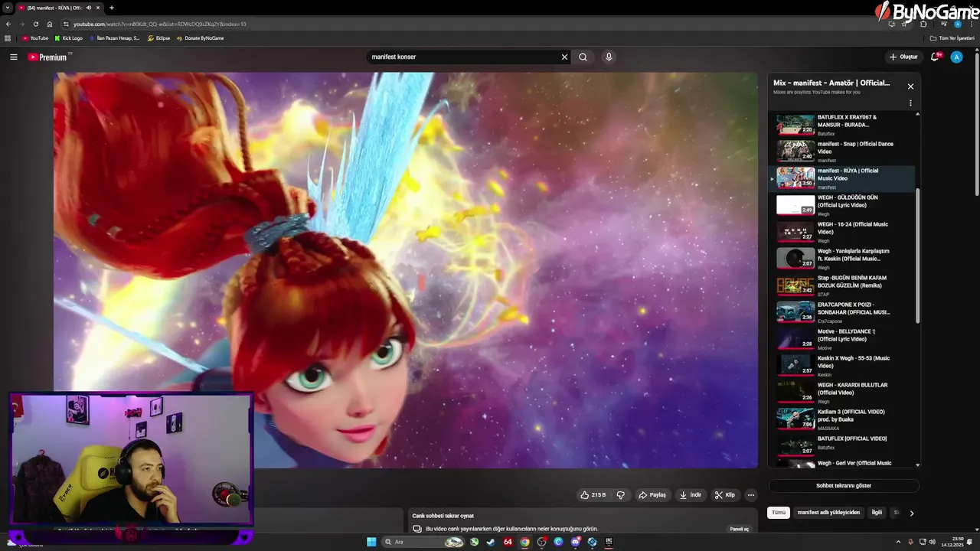This screenshot has width=980, height=551.
Task: Select 'manifest adlı yükleyiciden' chip
Action: 828,513
